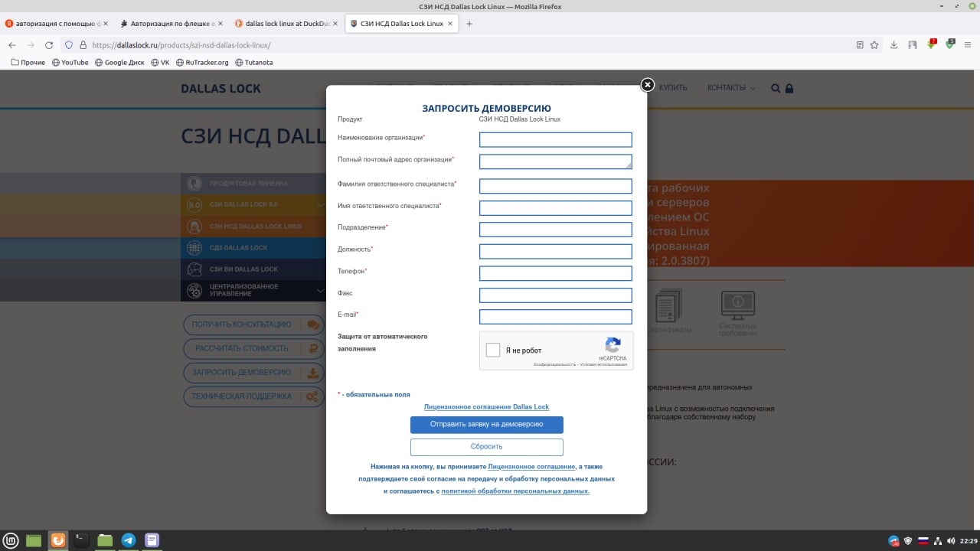Focus the "Наименование организации" input field

pos(556,140)
